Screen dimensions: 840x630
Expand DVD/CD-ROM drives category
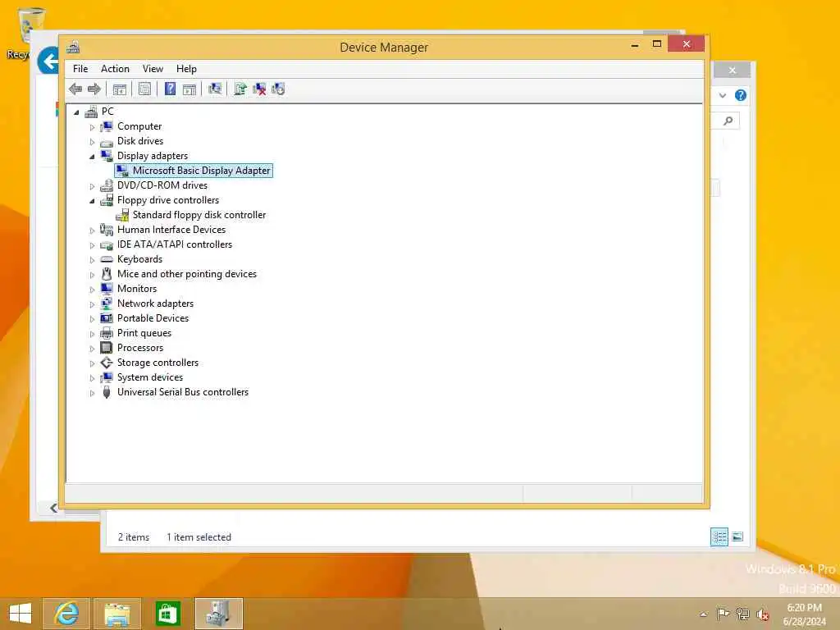[x=92, y=186]
